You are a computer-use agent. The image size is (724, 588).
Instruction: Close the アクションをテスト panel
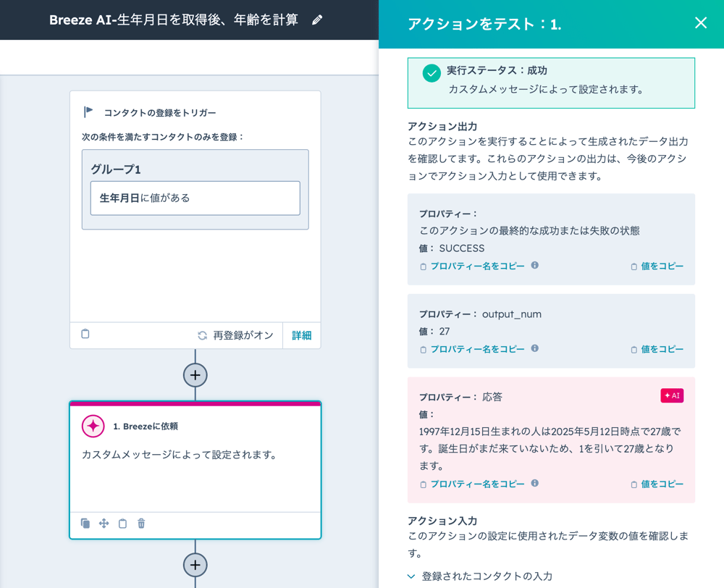[700, 22]
